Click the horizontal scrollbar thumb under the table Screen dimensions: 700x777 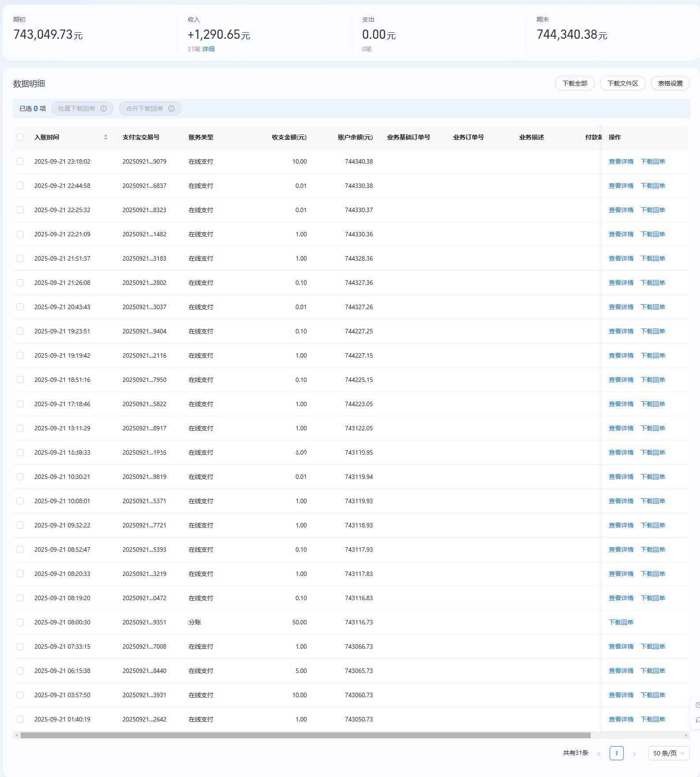tap(305, 735)
